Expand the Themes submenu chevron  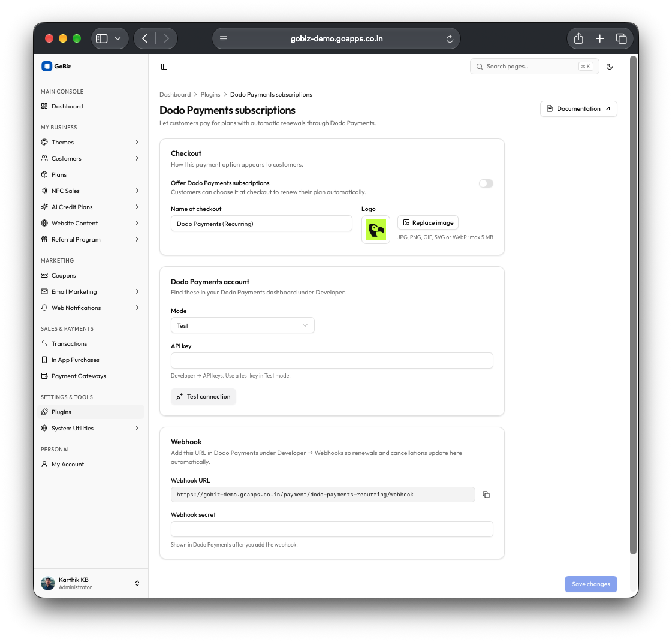coord(137,142)
